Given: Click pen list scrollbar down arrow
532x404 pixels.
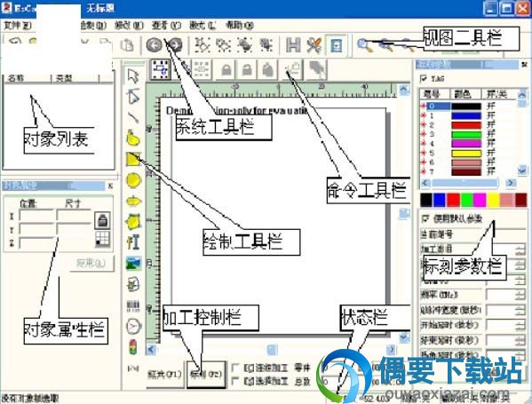Looking at the screenshot, I should (522, 170).
